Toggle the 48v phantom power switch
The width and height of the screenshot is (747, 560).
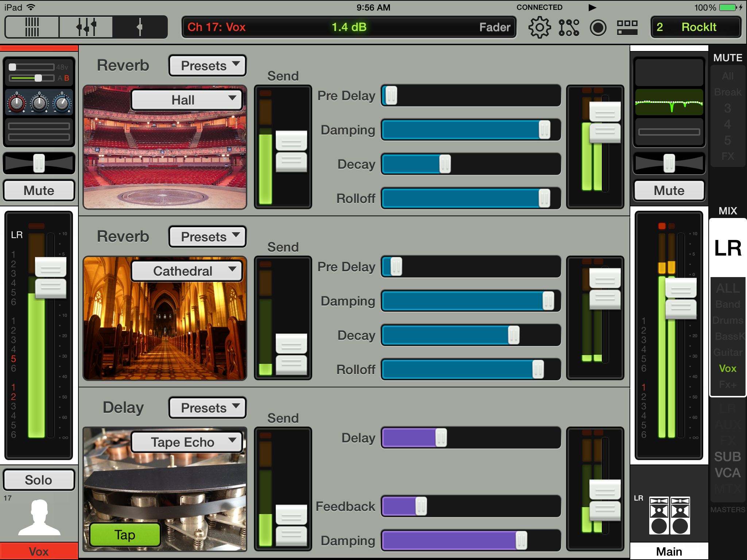point(32,67)
